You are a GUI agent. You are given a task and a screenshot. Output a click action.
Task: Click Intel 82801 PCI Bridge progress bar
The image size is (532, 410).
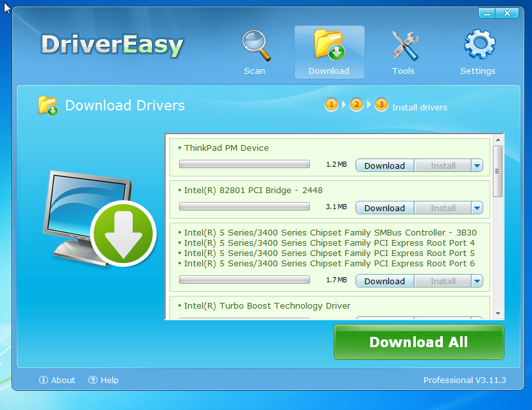tap(245, 207)
